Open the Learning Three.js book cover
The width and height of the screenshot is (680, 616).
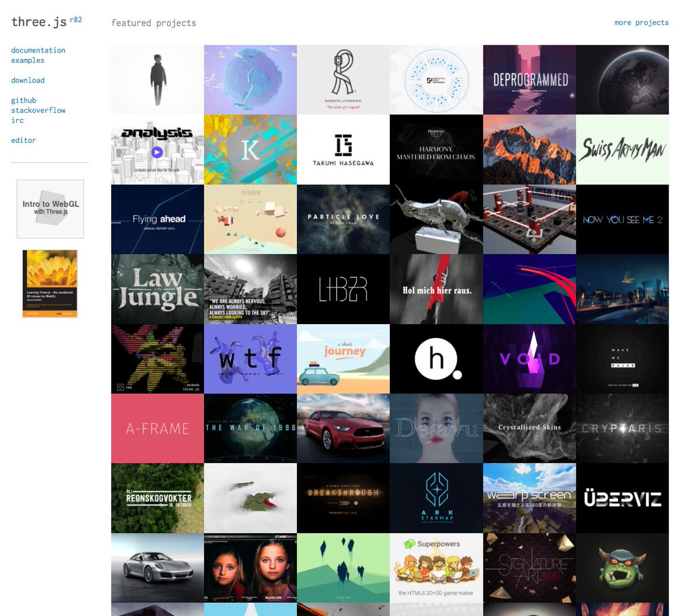(50, 283)
